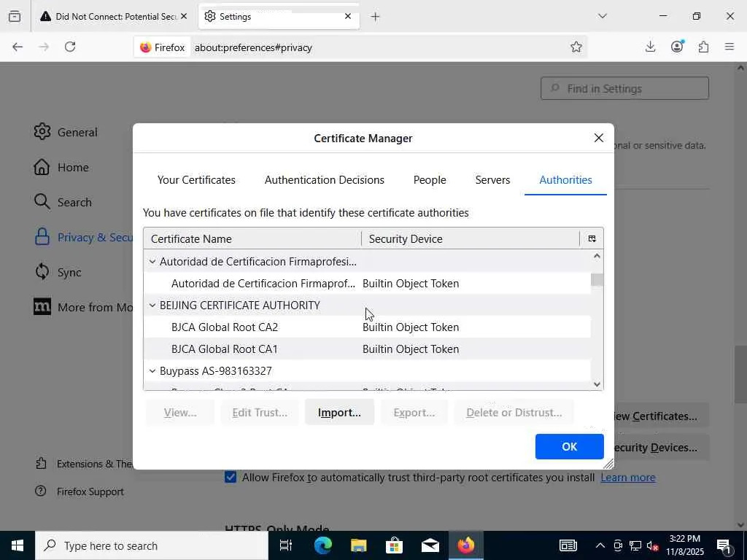Open the Learn more link
Image resolution: width=747 pixels, height=560 pixels.
pyautogui.click(x=628, y=478)
